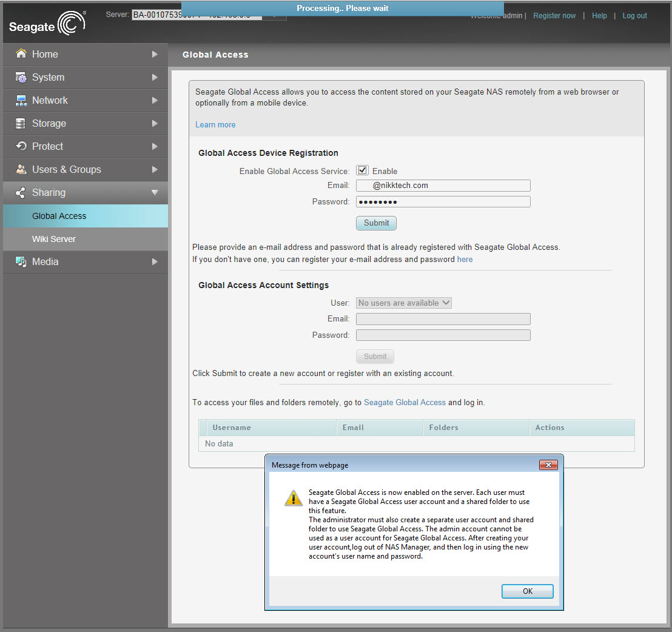
Task: Click the Folders column header
Action: pos(476,428)
